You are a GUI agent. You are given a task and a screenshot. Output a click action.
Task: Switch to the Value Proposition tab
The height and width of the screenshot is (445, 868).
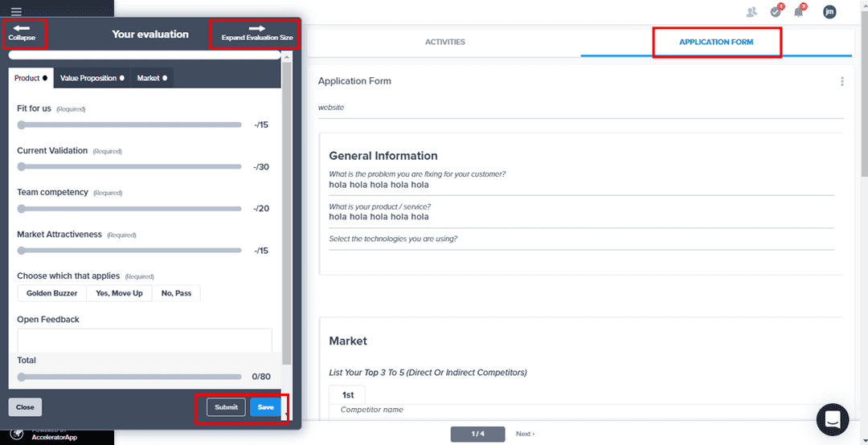92,78
